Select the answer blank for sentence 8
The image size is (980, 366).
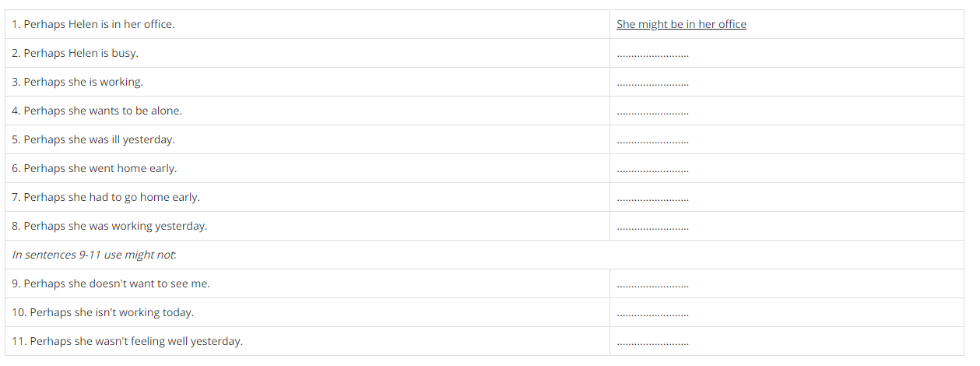652,227
